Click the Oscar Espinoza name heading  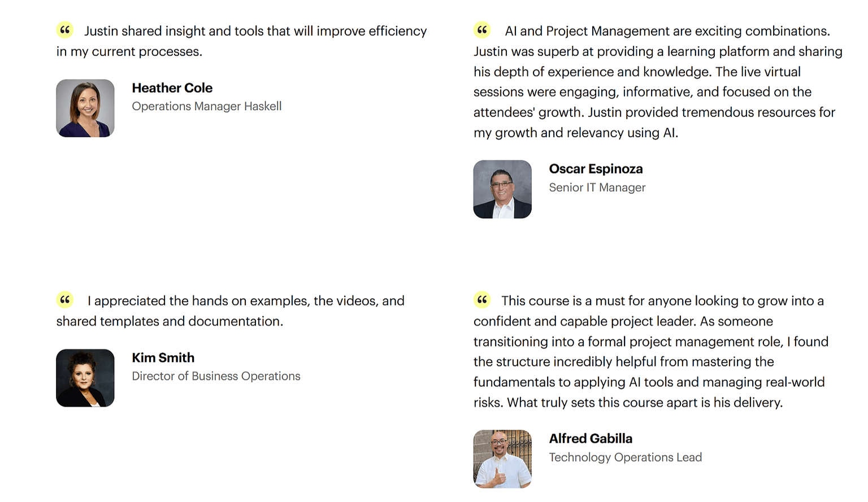[x=596, y=169]
